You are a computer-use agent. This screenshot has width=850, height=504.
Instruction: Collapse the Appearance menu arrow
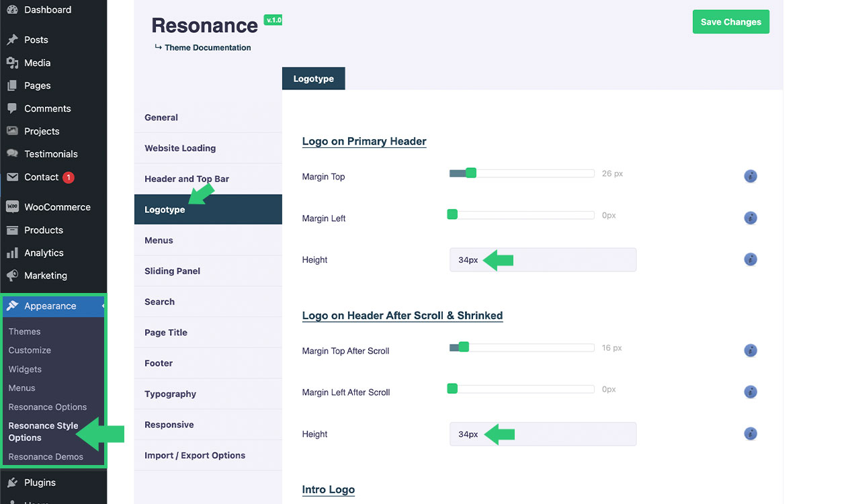103,306
